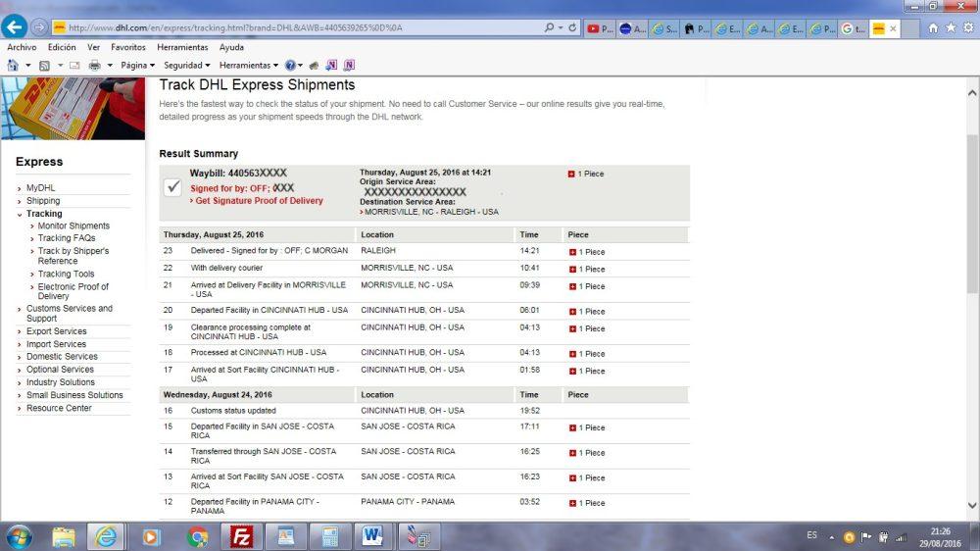
Task: Open FileZilla from the taskbar
Action: [241, 536]
